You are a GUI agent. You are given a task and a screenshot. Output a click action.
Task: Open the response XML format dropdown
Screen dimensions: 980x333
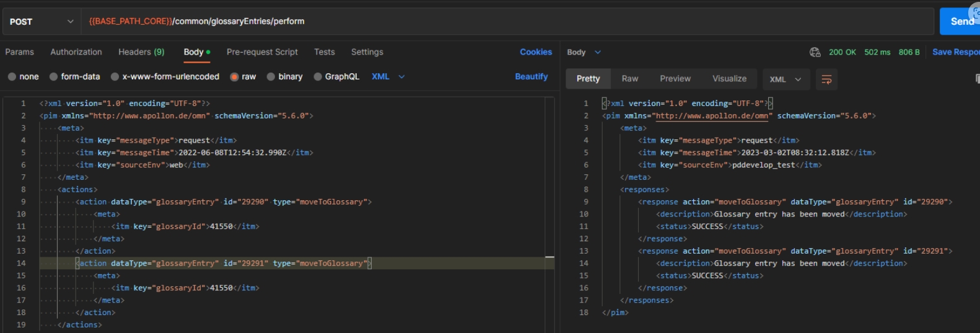click(785, 79)
